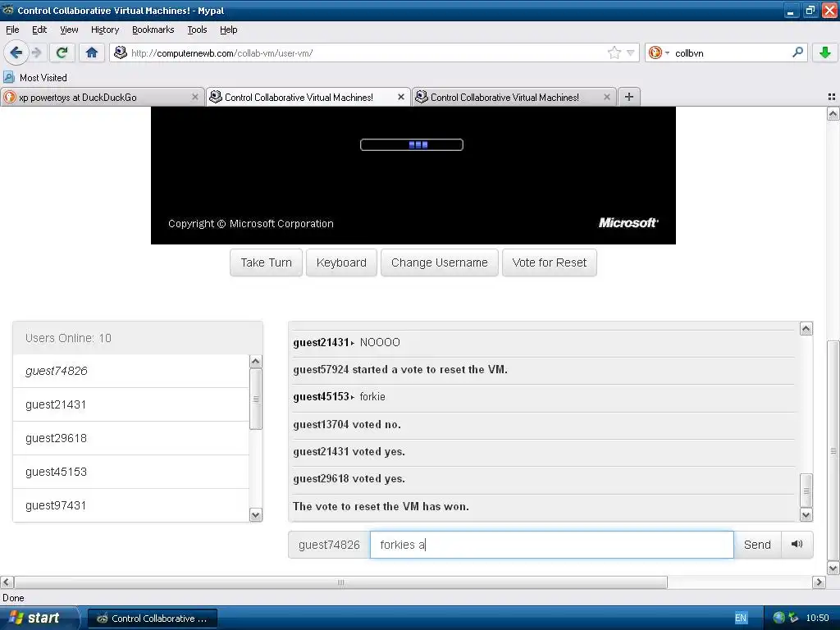
Task: Open the Tools menu
Action: pos(197,30)
